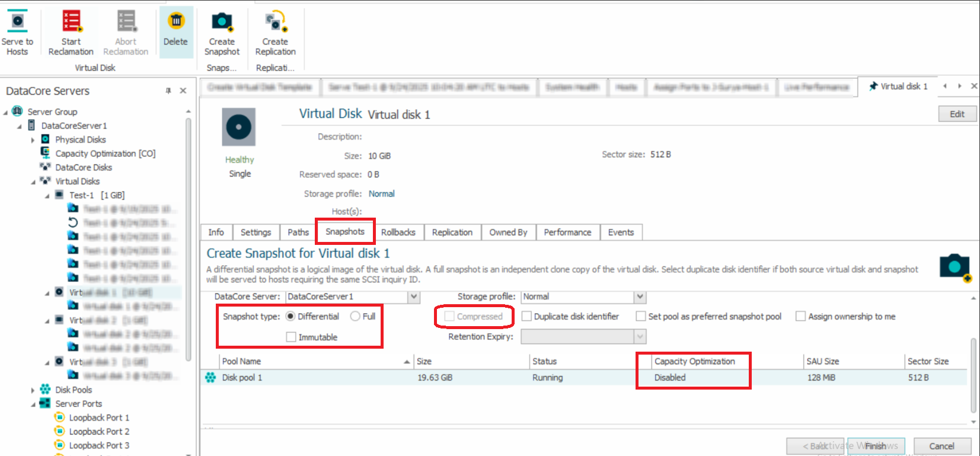Click the Delete virtual disk icon
This screenshot has height=456, width=980.
(x=175, y=22)
